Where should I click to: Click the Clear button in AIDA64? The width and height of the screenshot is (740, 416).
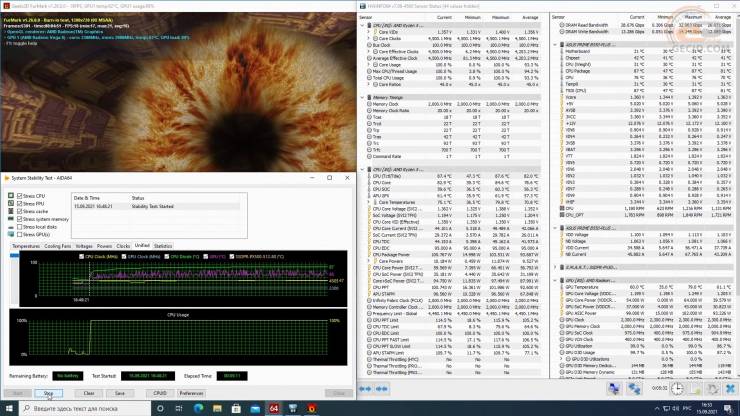(x=89, y=393)
